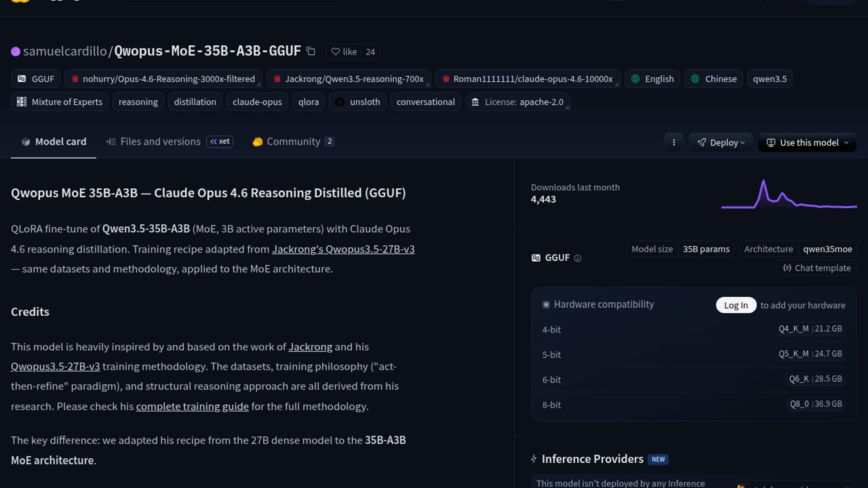Expand the Use this model dropdown

coord(807,143)
